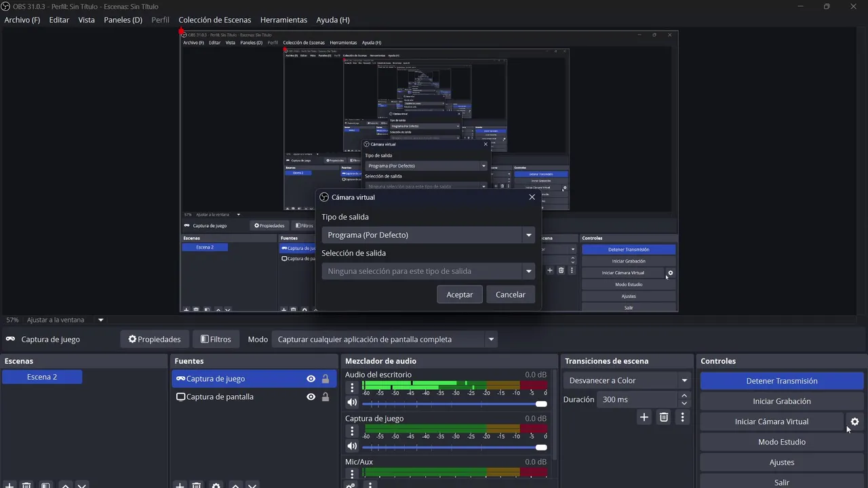868x488 pixels.
Task: Click the controller icon in the source toolbar
Action: click(11, 340)
